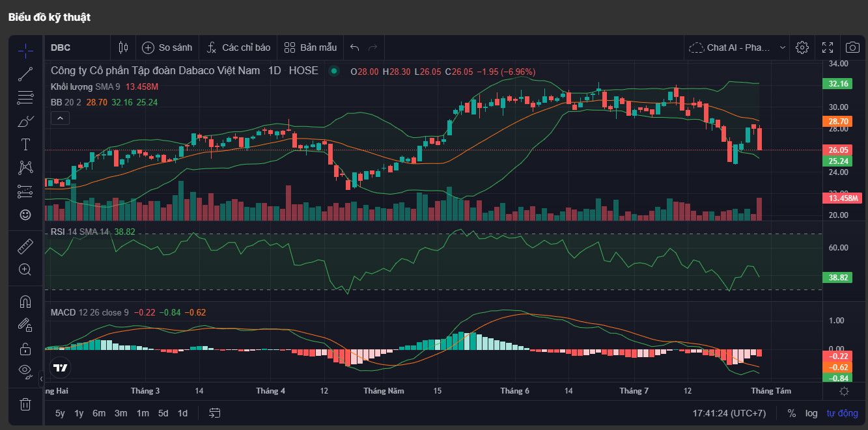Open the Fibonacci/horizontal lines tool

25,98
